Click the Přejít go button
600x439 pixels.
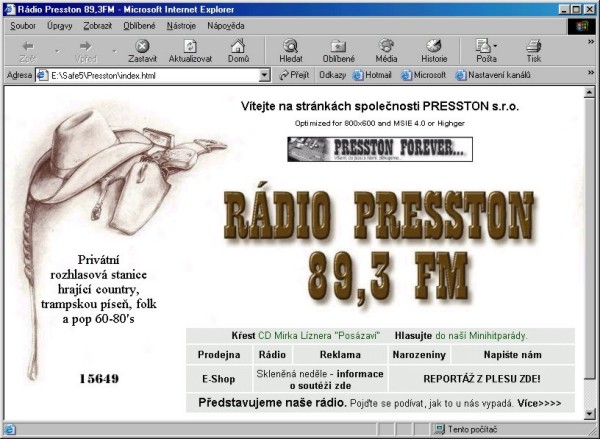(x=294, y=75)
